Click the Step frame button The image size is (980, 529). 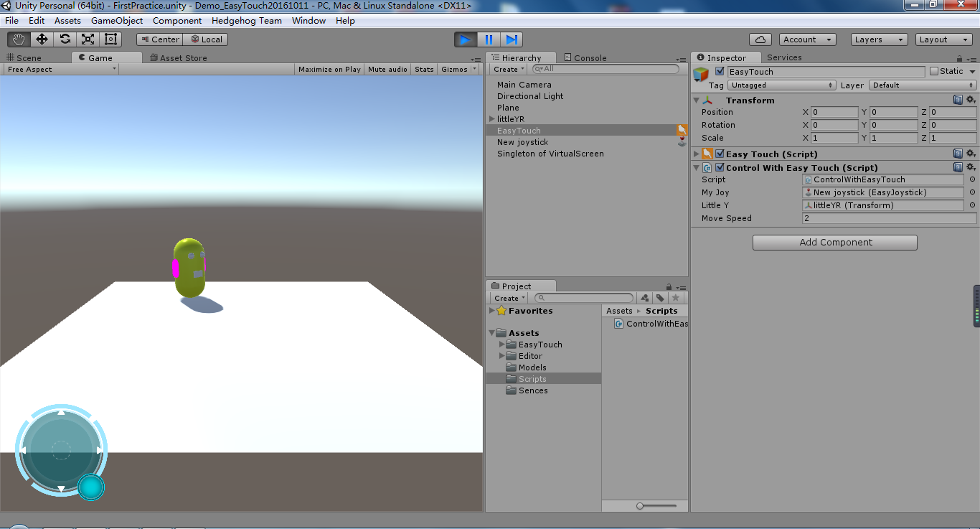(x=511, y=39)
